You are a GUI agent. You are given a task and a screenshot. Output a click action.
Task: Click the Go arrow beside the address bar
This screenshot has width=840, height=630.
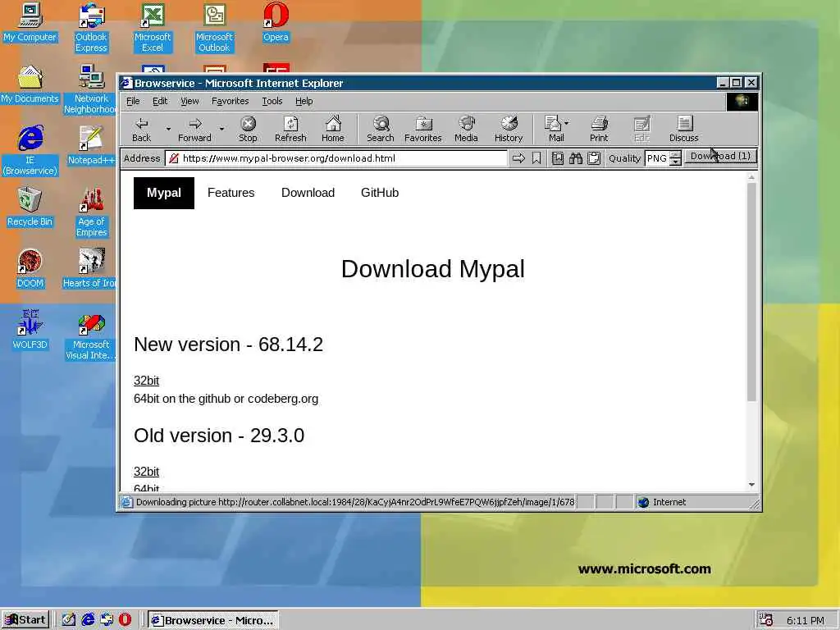point(518,158)
